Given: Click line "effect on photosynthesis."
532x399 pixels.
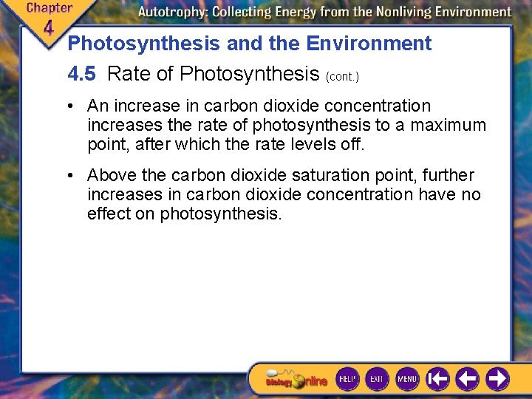Looking at the screenshot, I should pos(185,214).
